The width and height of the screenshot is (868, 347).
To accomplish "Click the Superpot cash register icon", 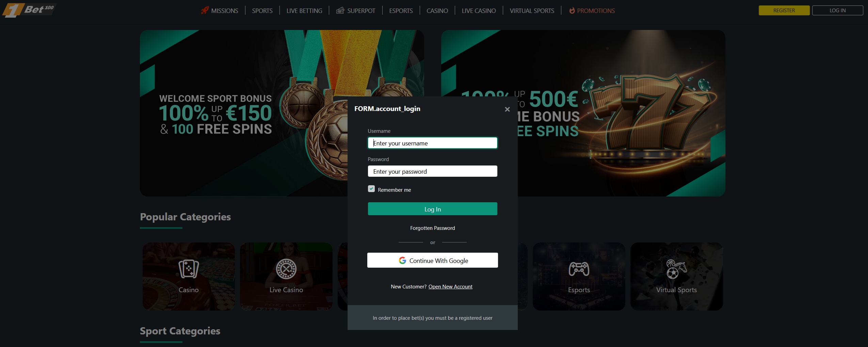I will point(340,11).
